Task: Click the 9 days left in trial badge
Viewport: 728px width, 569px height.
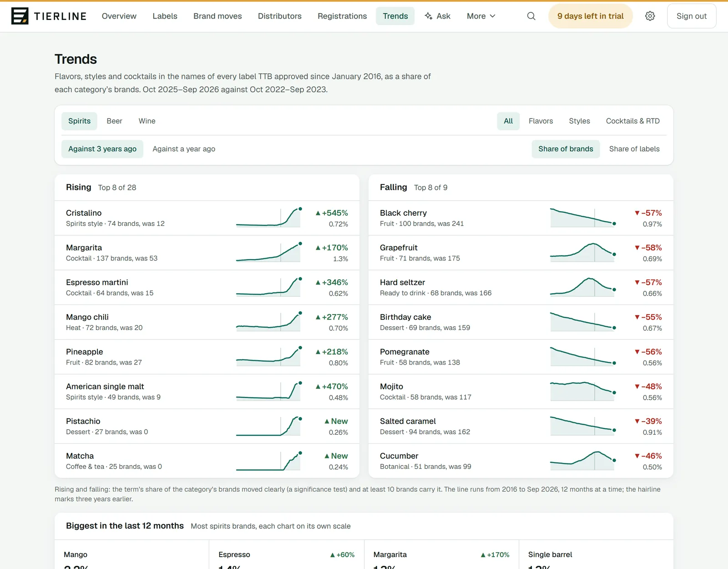Action: pyautogui.click(x=591, y=16)
